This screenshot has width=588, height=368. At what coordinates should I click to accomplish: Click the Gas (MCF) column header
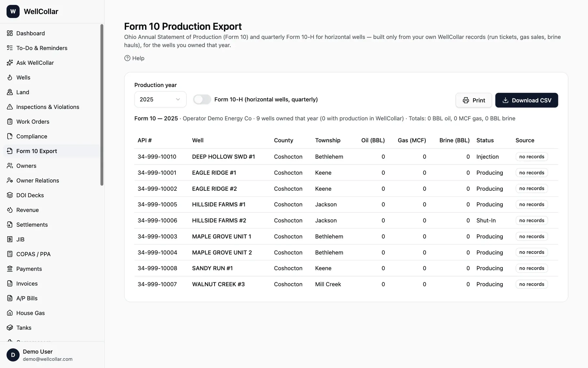point(412,140)
